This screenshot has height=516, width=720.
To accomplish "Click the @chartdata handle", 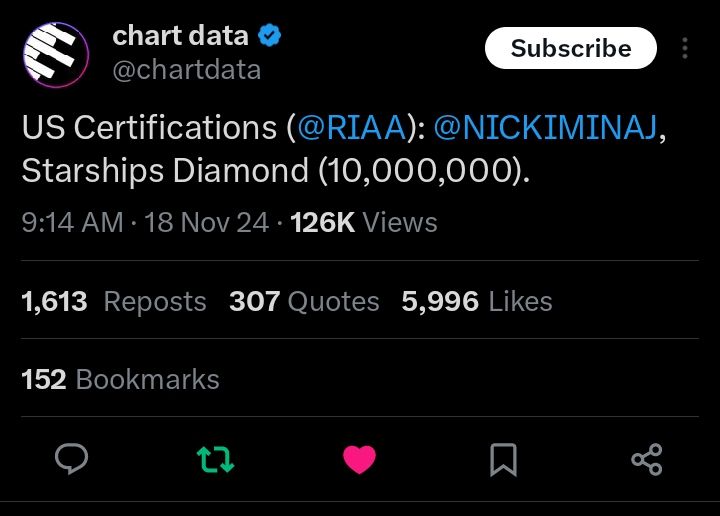I will pos(186,69).
